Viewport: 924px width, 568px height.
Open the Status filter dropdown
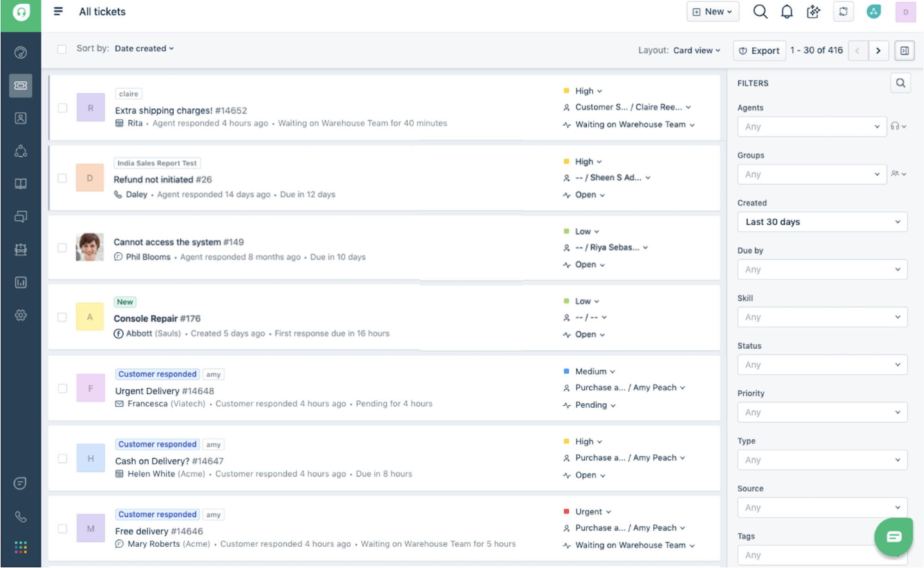pyautogui.click(x=822, y=365)
